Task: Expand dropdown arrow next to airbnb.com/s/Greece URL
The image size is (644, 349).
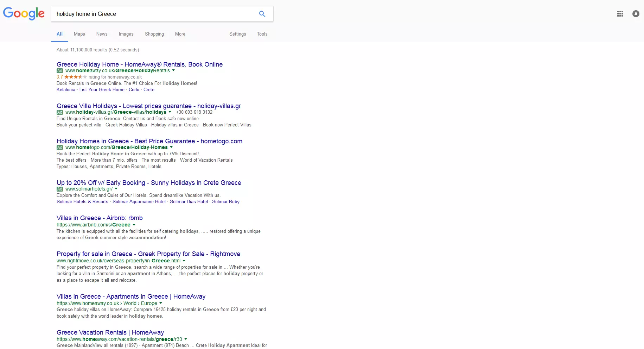Action: coord(134,225)
